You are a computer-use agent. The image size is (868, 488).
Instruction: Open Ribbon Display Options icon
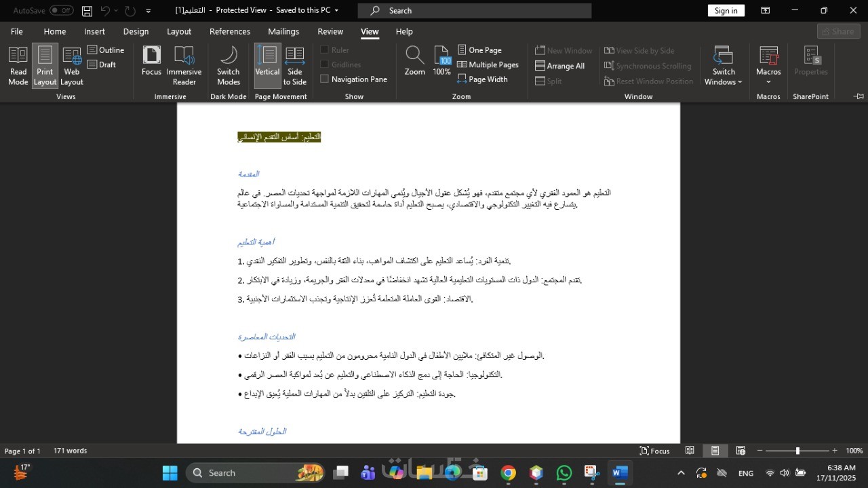(765, 11)
